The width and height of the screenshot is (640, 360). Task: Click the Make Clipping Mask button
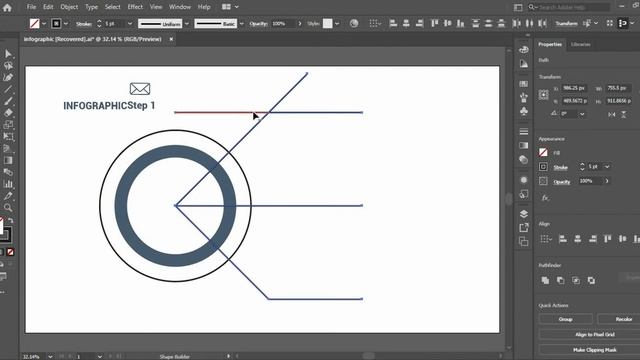595,350
